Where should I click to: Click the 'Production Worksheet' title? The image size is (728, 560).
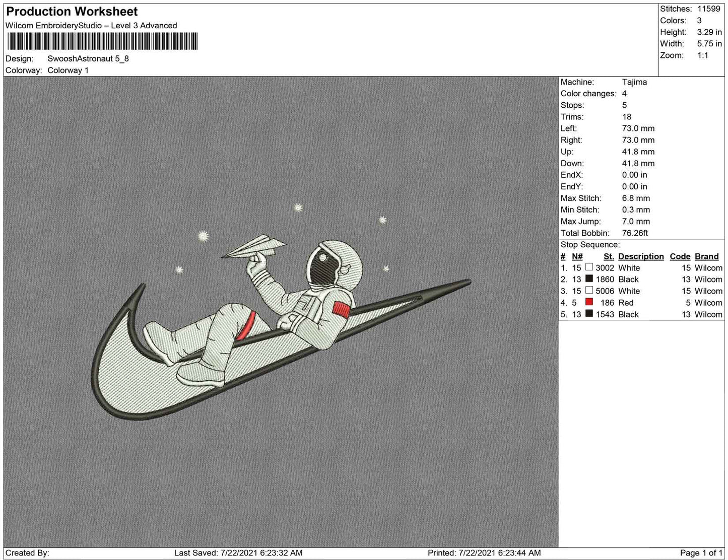pyautogui.click(x=72, y=12)
